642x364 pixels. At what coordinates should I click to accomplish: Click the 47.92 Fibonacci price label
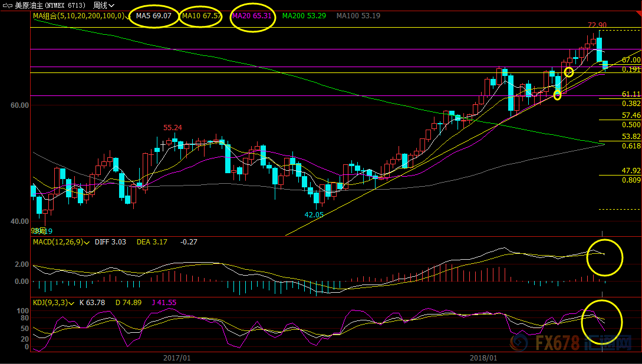pos(631,171)
